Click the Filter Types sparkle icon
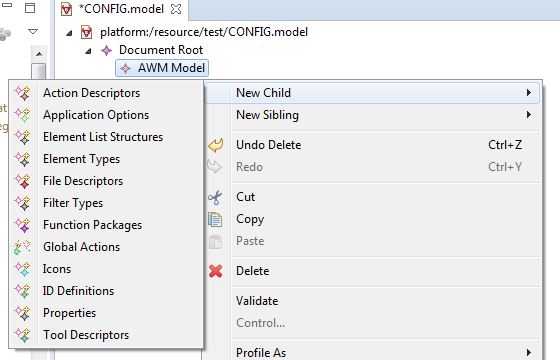 tap(22, 203)
